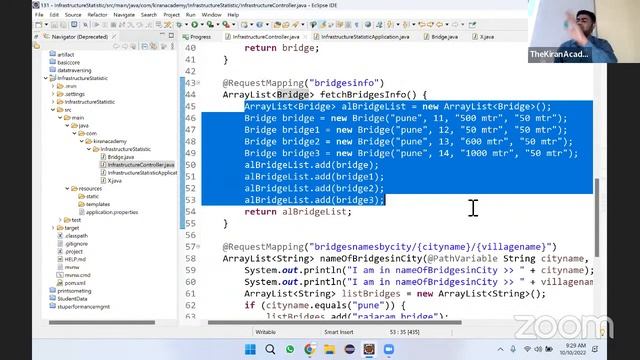Open the File menu
Image resolution: width=640 pixels, height=360 pixels.
click(x=39, y=15)
